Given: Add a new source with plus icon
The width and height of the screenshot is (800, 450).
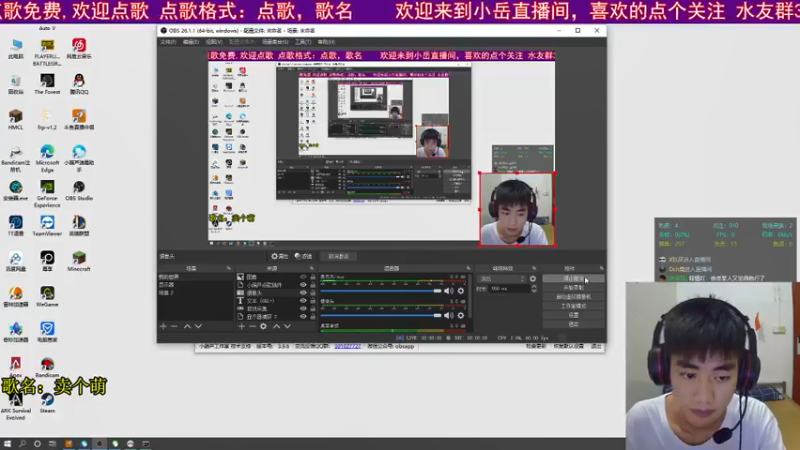Looking at the screenshot, I should point(241,326).
